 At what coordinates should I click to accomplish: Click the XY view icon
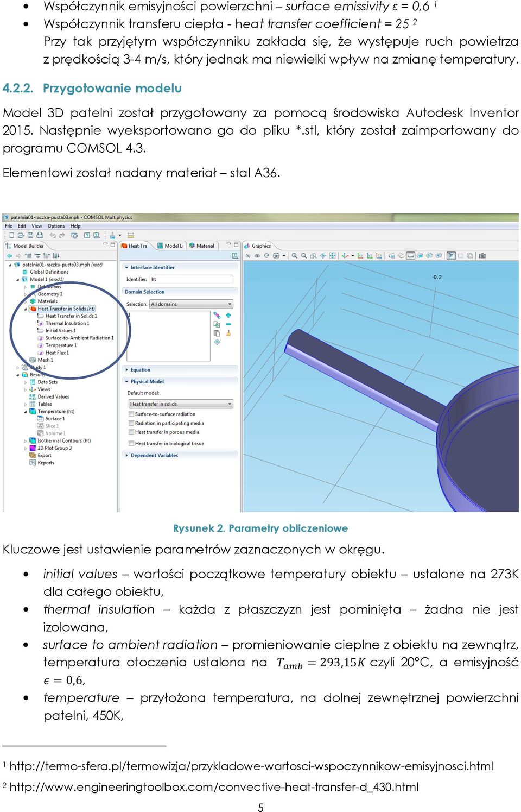click(x=360, y=255)
